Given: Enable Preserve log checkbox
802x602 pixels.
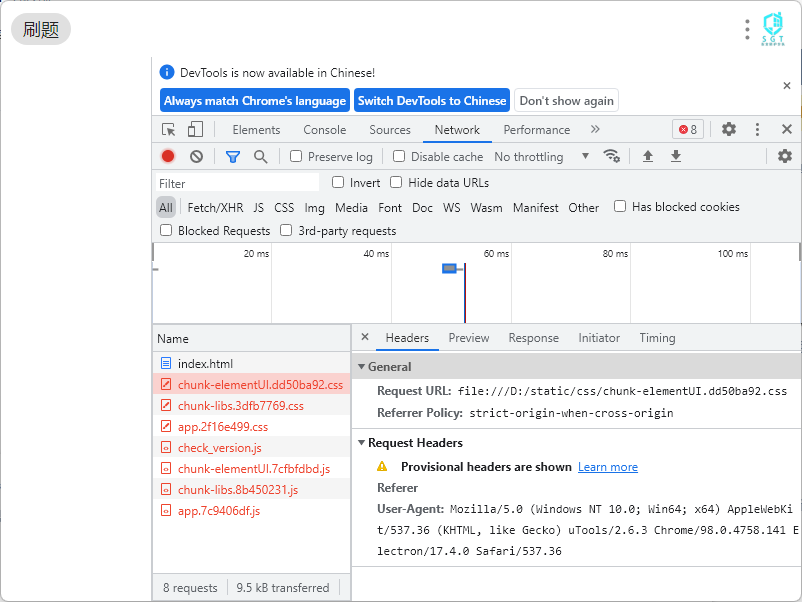Looking at the screenshot, I should 296,156.
